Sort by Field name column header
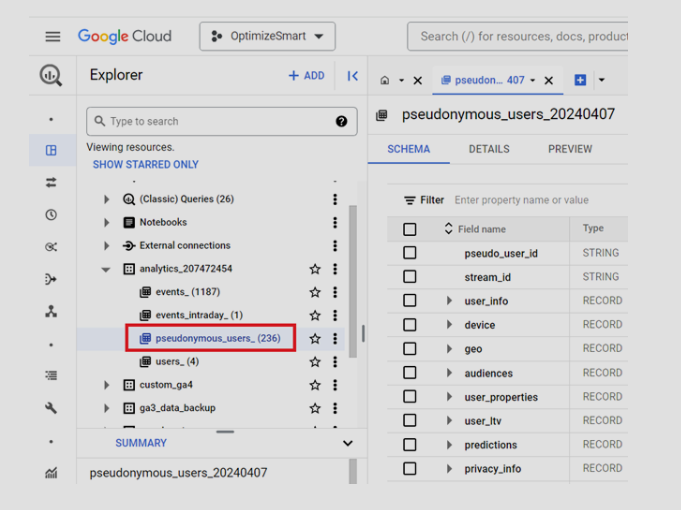Screen dimensions: 681x510 481,229
